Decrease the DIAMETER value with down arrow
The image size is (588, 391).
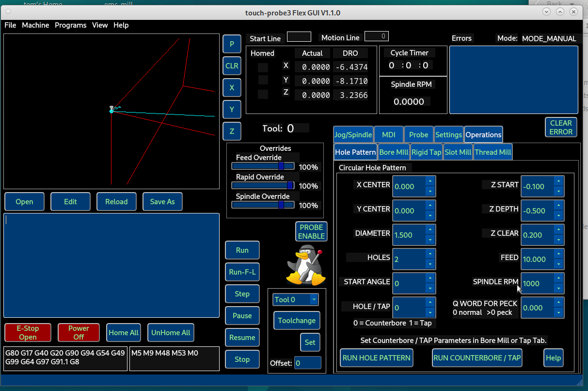(430, 240)
